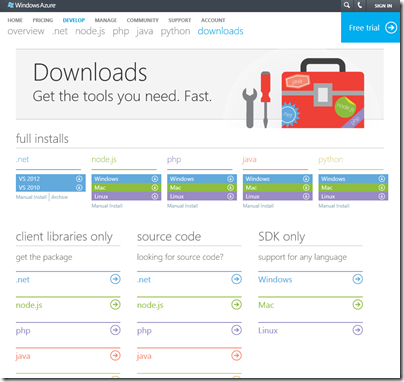
Task: Switch to the overview sub-tab
Action: click(x=26, y=31)
